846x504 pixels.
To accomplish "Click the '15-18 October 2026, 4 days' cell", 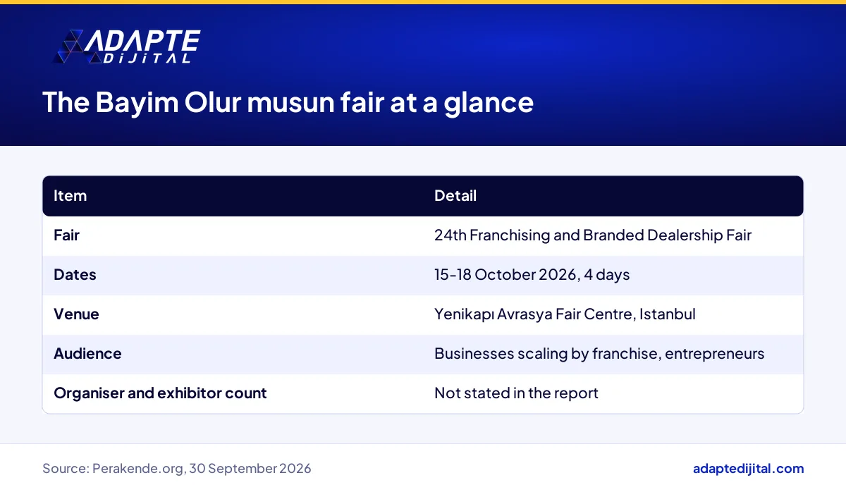I will point(532,275).
